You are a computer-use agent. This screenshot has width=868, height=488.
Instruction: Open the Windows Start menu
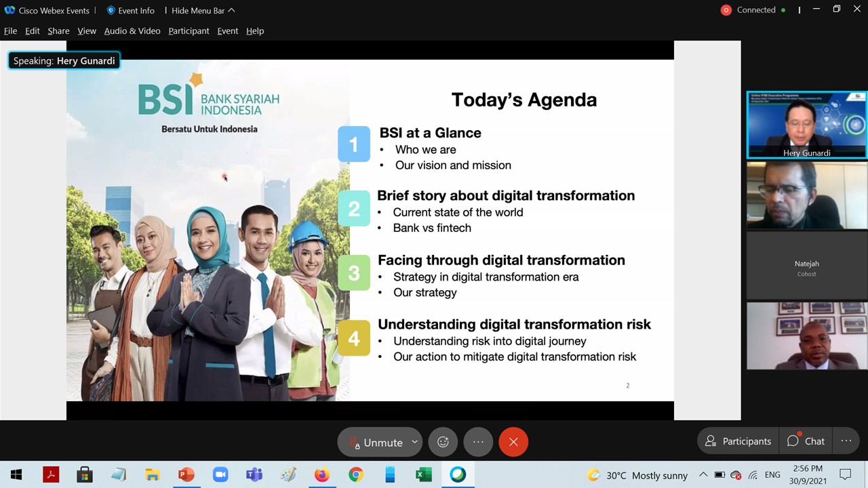point(16,475)
